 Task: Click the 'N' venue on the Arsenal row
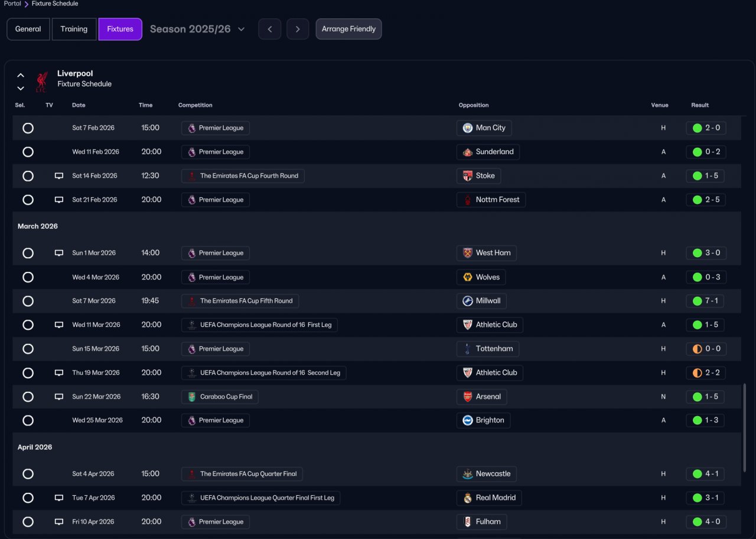point(663,397)
